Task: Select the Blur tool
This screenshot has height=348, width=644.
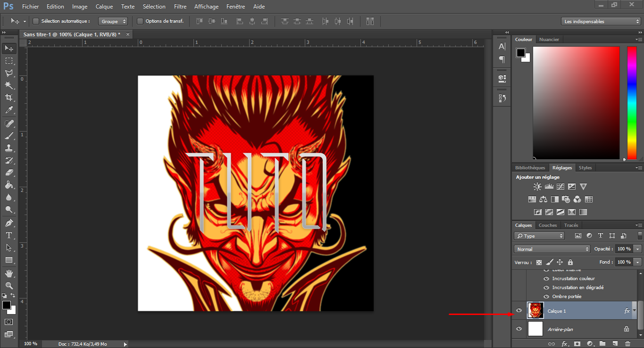Action: click(9, 197)
